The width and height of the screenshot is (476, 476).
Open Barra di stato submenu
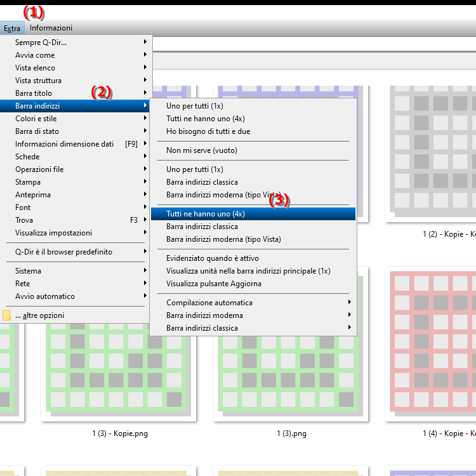[75, 131]
